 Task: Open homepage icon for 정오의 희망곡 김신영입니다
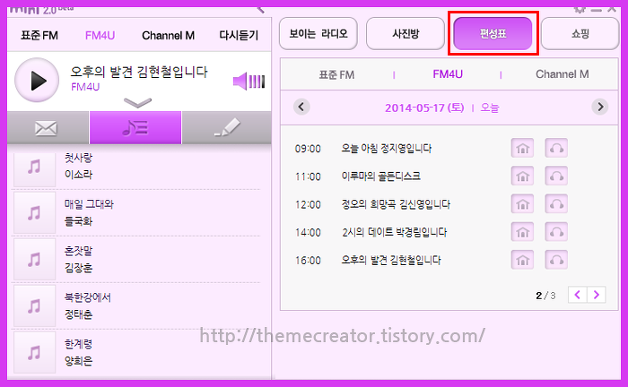click(x=522, y=204)
